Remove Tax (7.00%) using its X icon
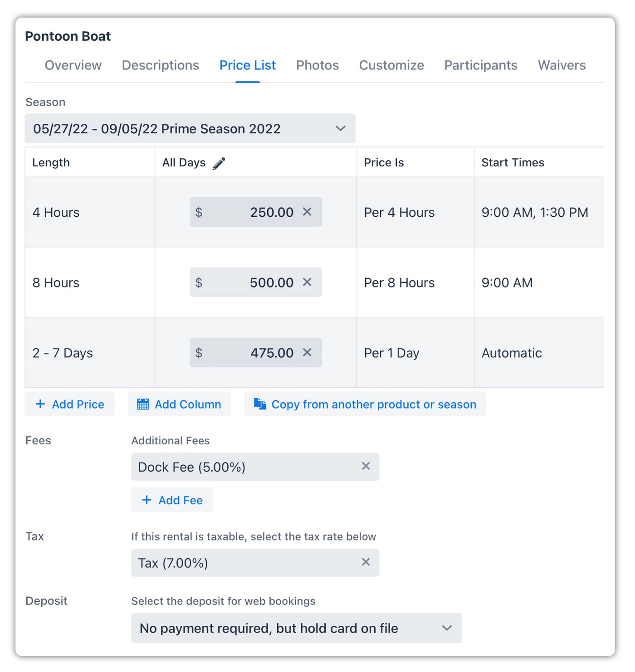The height and width of the screenshot is (672, 635). tap(366, 562)
